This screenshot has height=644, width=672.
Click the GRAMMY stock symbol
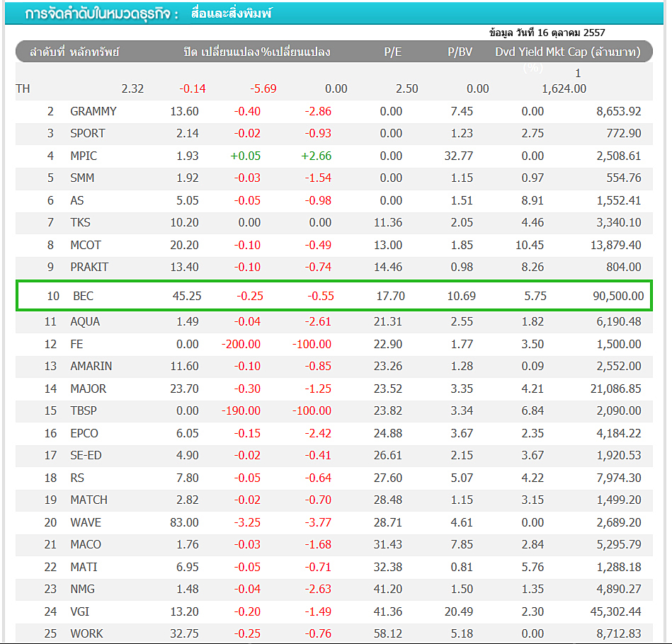[x=93, y=111]
